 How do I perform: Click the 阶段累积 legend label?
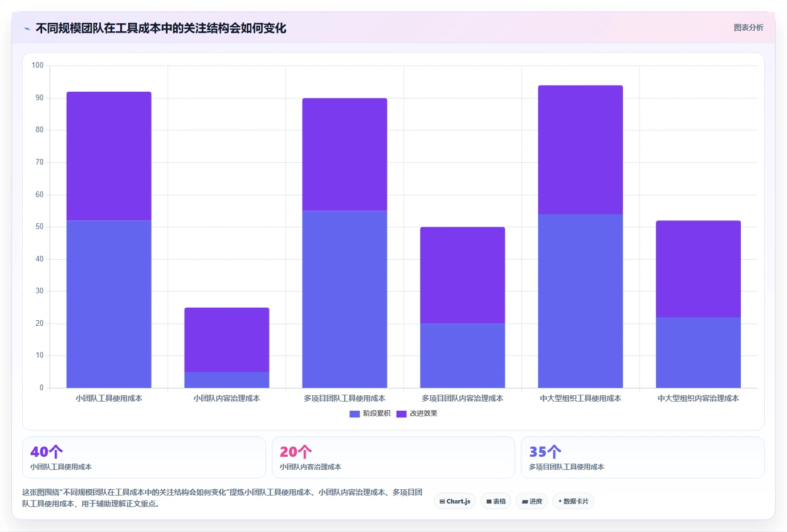pos(377,414)
